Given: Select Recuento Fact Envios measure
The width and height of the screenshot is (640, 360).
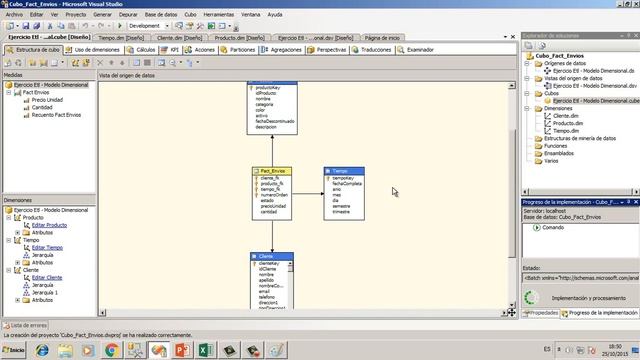Looking at the screenshot, I should pyautogui.click(x=56, y=115).
